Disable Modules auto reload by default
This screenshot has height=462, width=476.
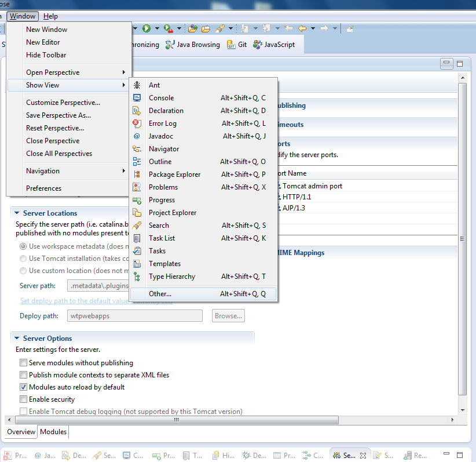click(x=23, y=387)
